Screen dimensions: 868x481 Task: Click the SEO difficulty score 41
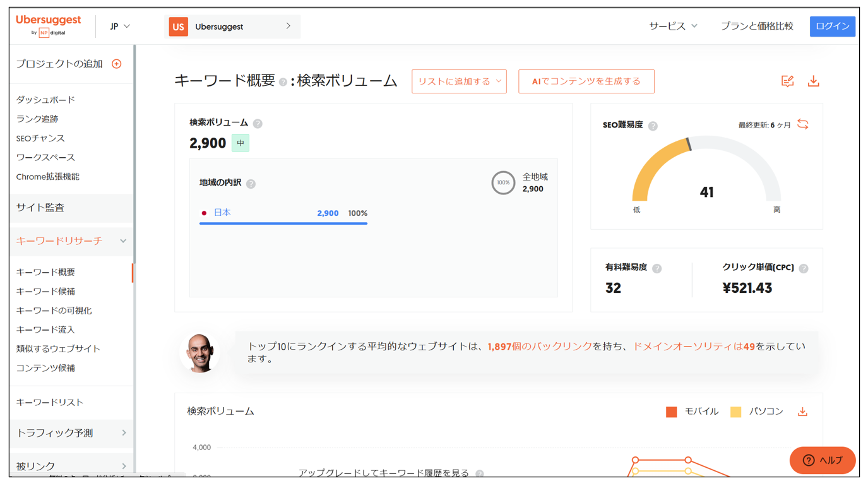pyautogui.click(x=706, y=193)
